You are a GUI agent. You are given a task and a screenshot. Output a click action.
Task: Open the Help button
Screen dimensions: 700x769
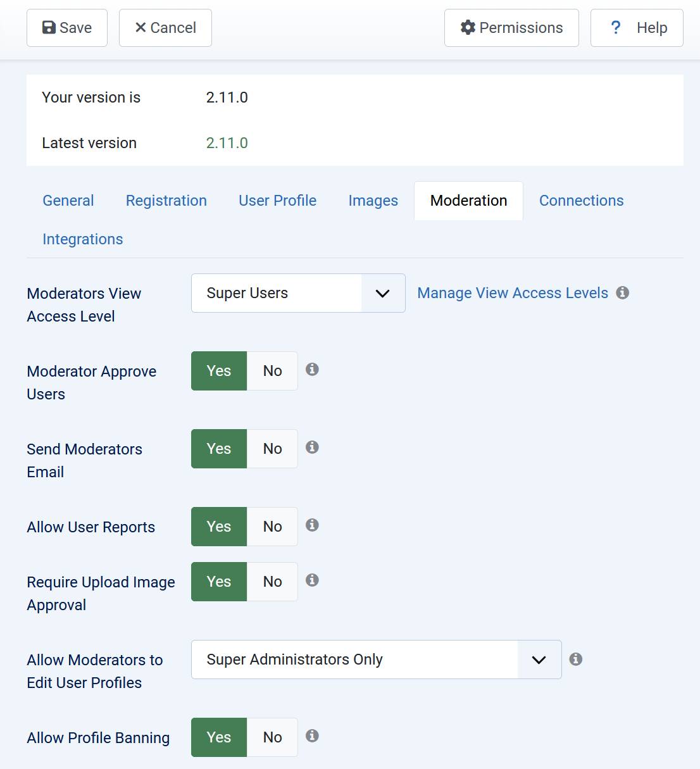(637, 28)
